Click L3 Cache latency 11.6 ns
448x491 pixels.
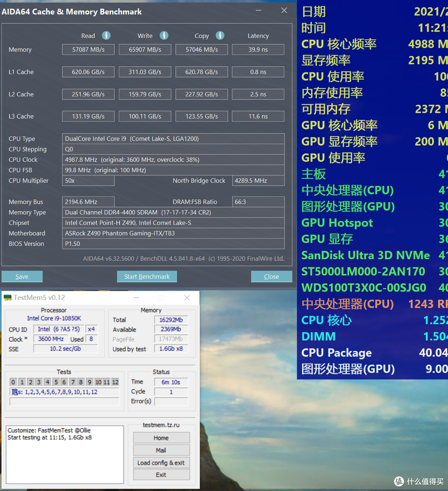[x=258, y=117]
